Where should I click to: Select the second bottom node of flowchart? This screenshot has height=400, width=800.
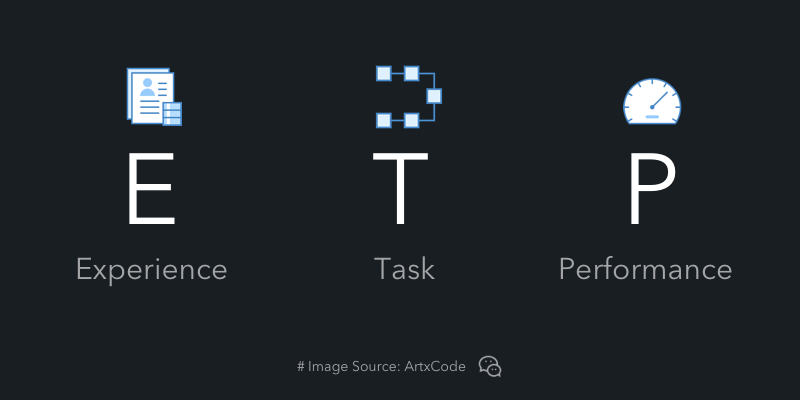coord(412,121)
